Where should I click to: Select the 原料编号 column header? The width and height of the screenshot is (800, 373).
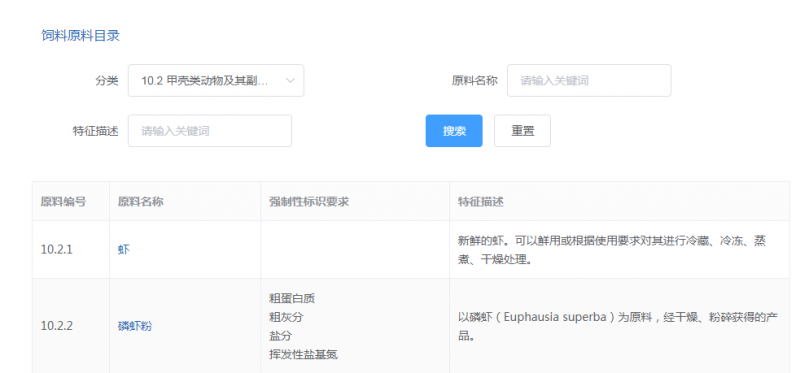[63, 202]
